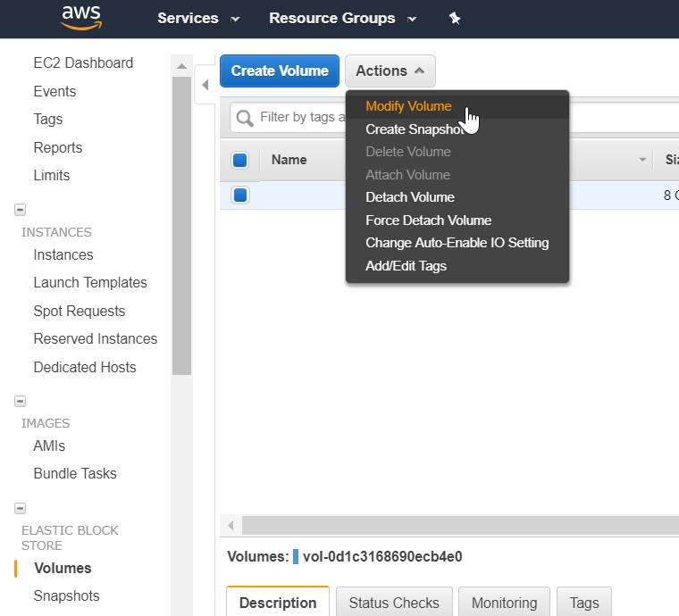Collapse the INSTANCES section
The height and width of the screenshot is (616, 679).
tap(20, 210)
